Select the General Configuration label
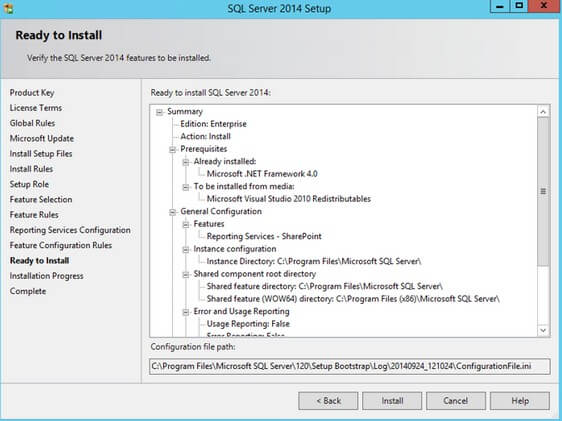 click(x=221, y=211)
